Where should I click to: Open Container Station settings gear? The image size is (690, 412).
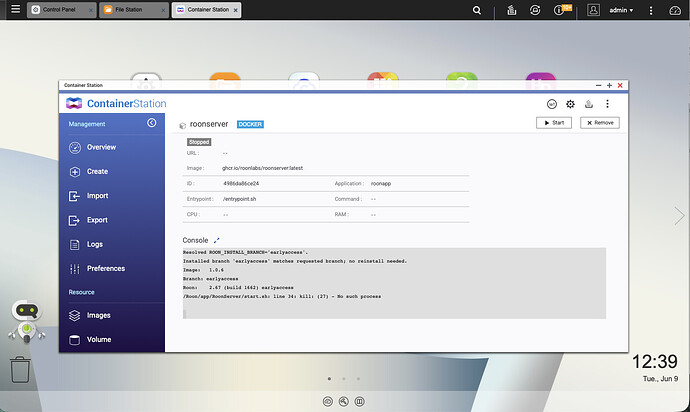[570, 104]
